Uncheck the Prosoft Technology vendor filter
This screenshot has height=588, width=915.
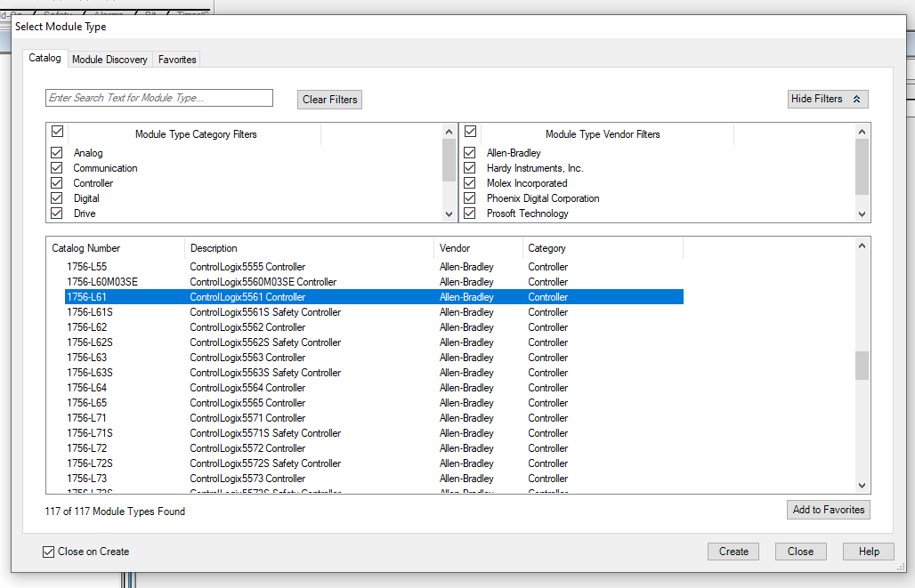(470, 213)
